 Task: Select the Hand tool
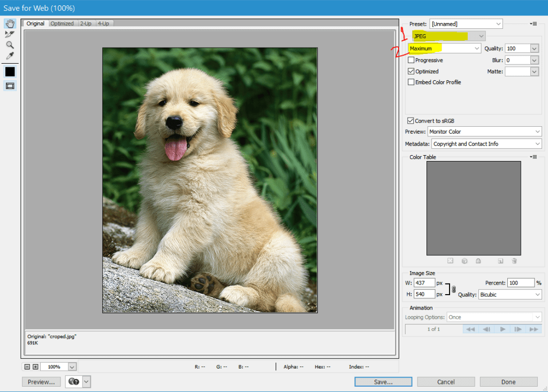tap(10, 24)
